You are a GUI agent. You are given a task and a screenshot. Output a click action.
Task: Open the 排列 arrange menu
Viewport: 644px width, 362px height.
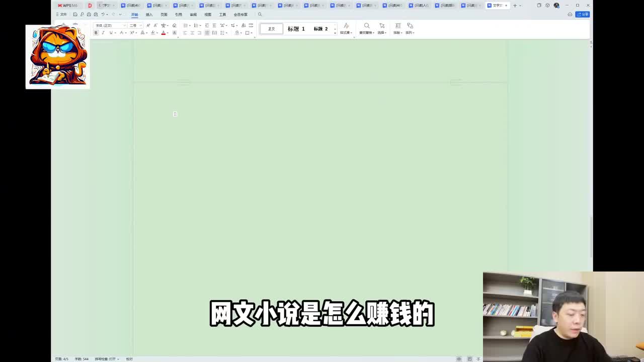coord(410,29)
